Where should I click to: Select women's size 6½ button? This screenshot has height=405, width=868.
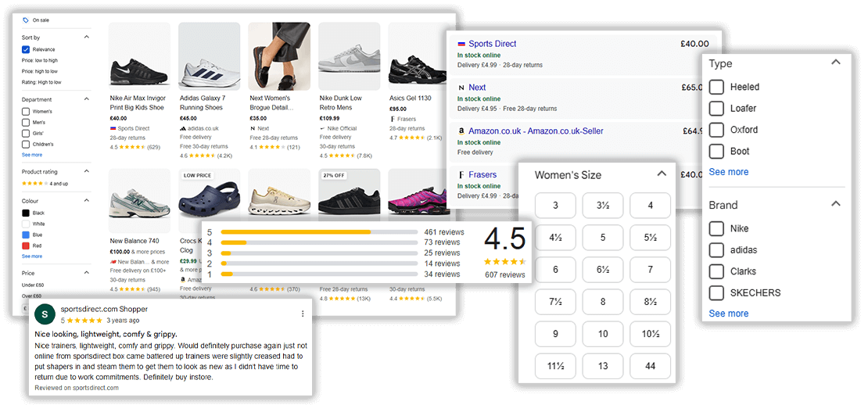coord(602,270)
